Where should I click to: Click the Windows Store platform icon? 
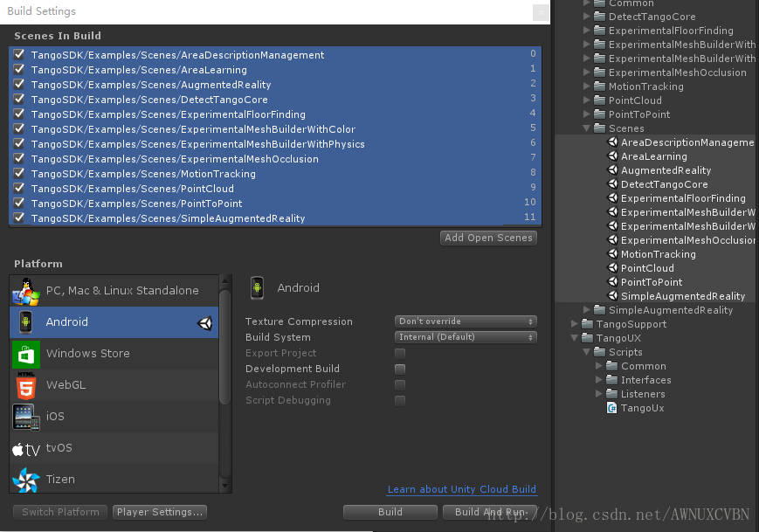pos(26,355)
